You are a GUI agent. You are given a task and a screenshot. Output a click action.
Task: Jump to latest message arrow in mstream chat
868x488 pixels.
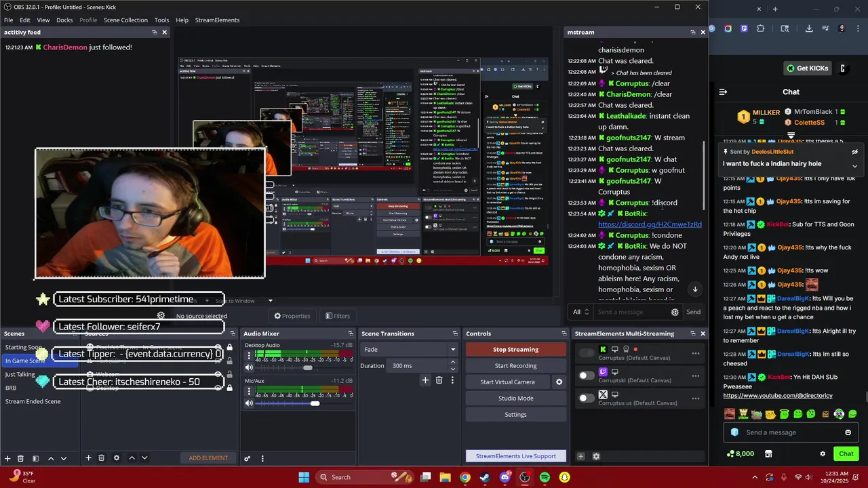694,289
